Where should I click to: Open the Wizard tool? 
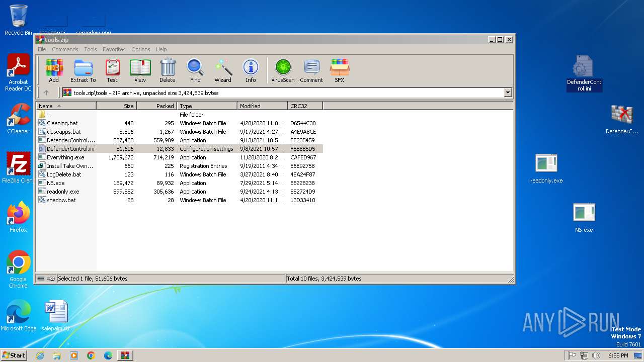click(223, 70)
